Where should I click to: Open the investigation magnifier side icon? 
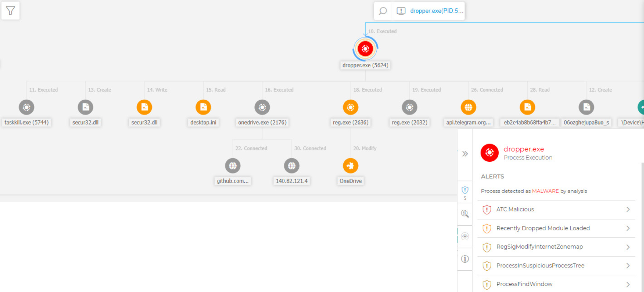point(465,214)
